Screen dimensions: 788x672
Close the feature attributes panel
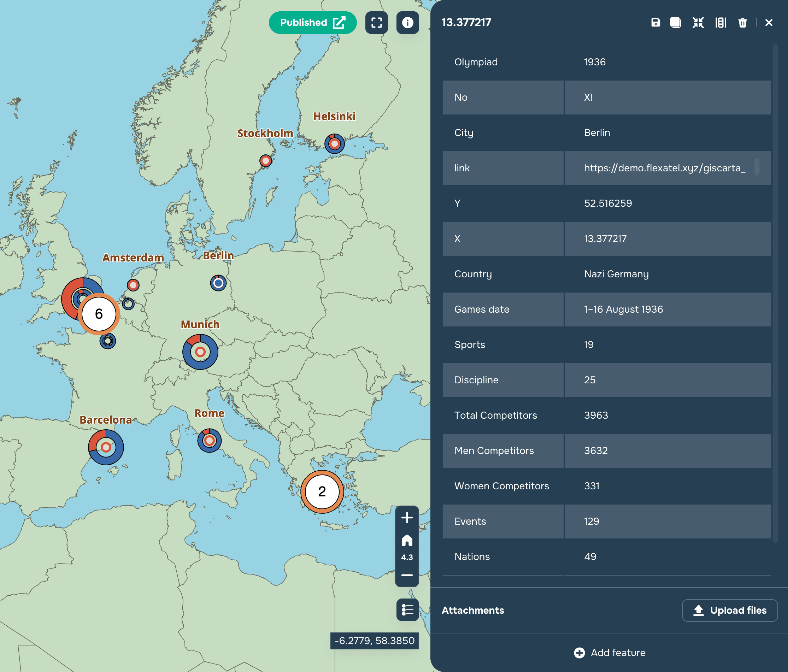tap(769, 23)
